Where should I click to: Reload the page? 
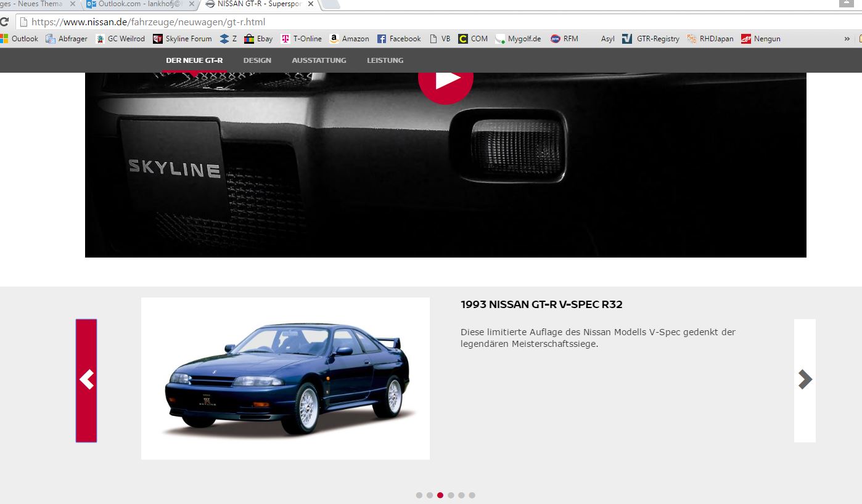pos(4,22)
